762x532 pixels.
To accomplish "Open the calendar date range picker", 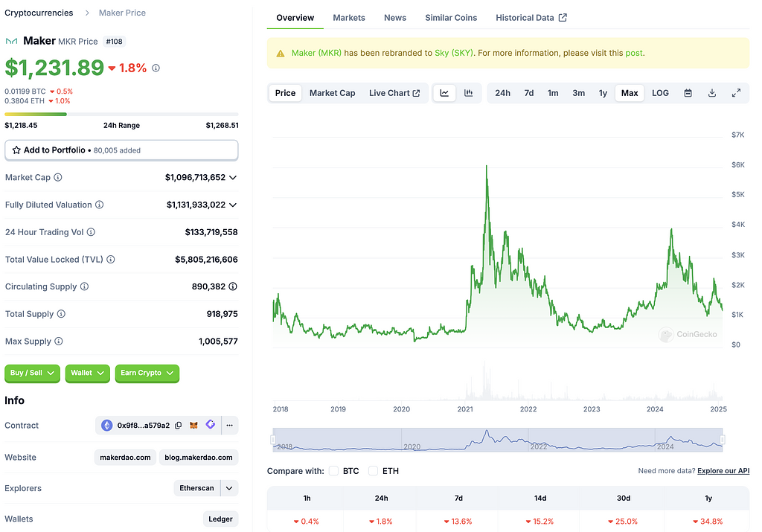I will click(x=688, y=93).
